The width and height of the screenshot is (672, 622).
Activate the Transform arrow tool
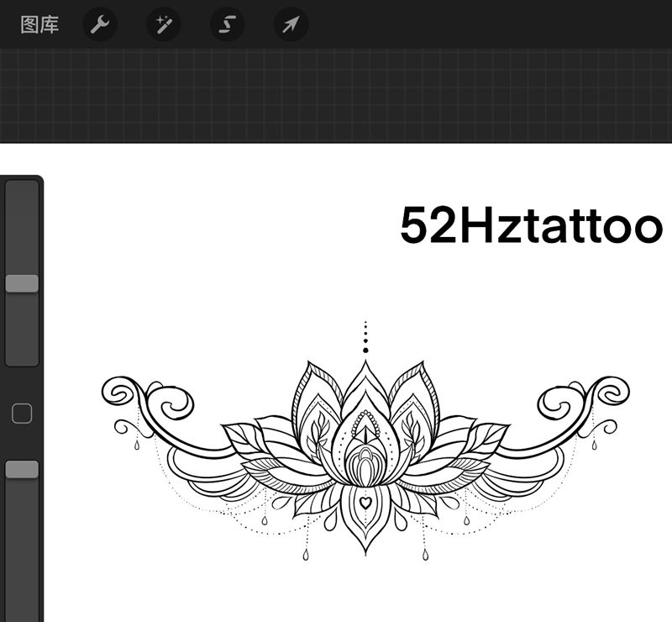tap(291, 24)
